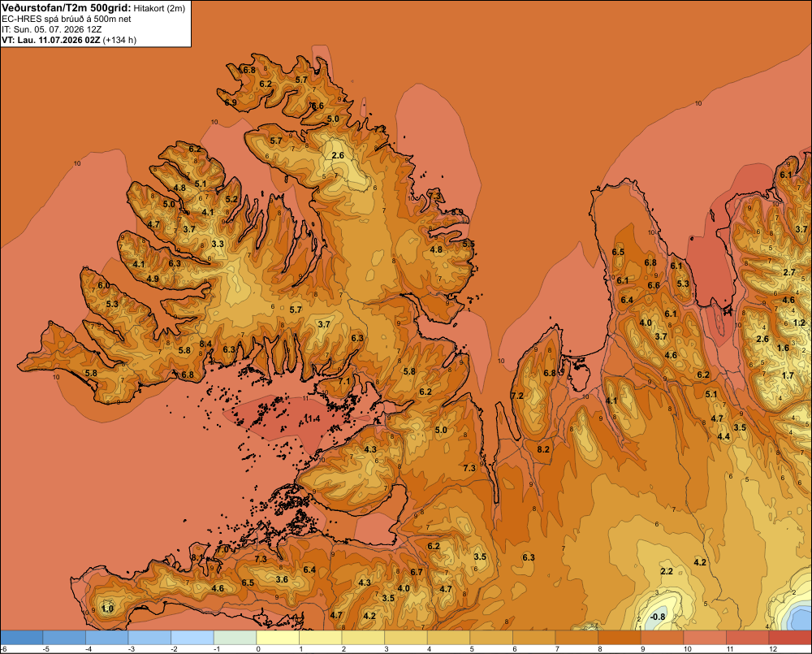The image size is (812, 654).
Task: Click the 10 isotherm contour label in the upper right
Action: (698, 103)
